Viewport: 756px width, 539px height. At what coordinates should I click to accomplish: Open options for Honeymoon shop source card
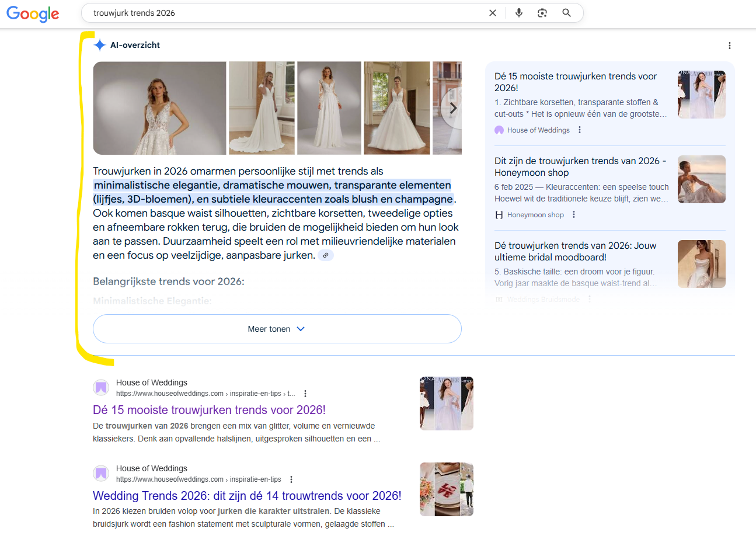[574, 215]
